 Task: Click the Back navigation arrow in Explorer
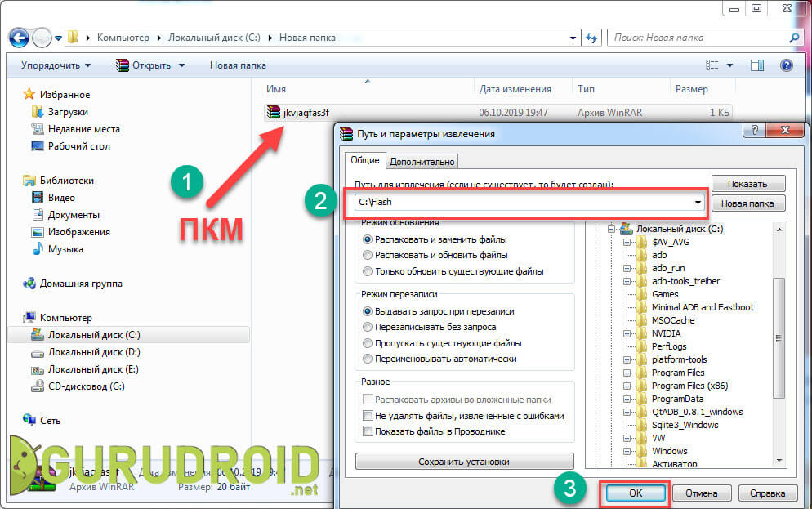click(x=19, y=38)
